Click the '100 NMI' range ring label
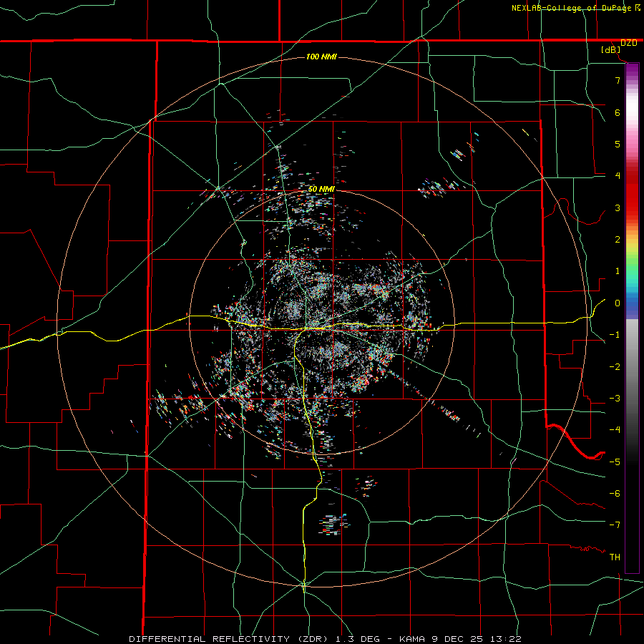 [321, 57]
